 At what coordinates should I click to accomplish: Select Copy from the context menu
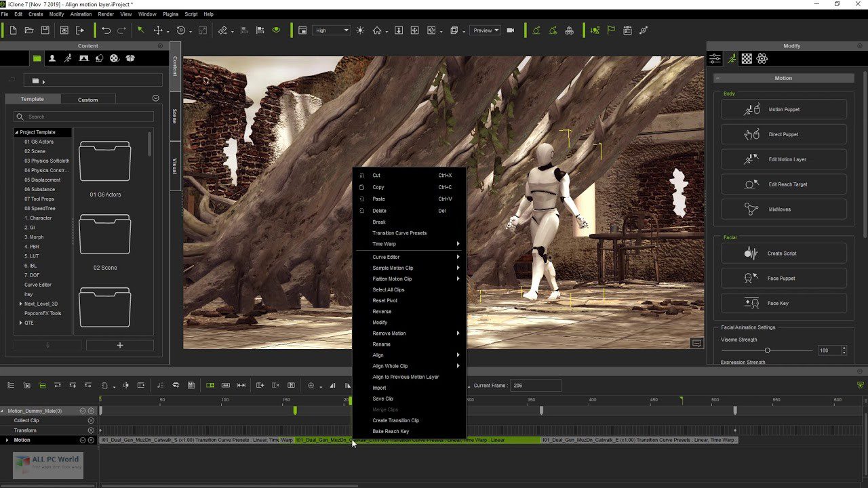click(x=380, y=187)
